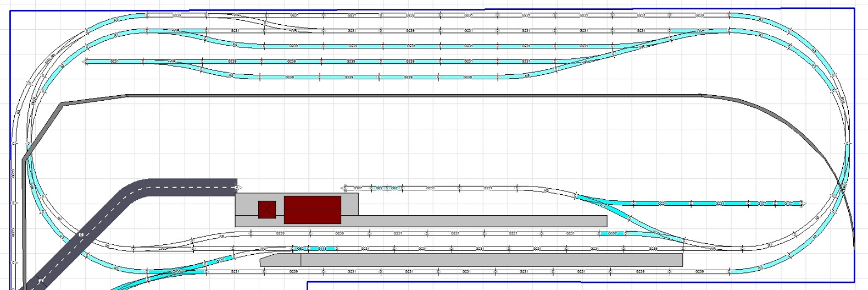Select the small red building marked with X
This screenshot has width=868, height=290.
tap(266, 210)
